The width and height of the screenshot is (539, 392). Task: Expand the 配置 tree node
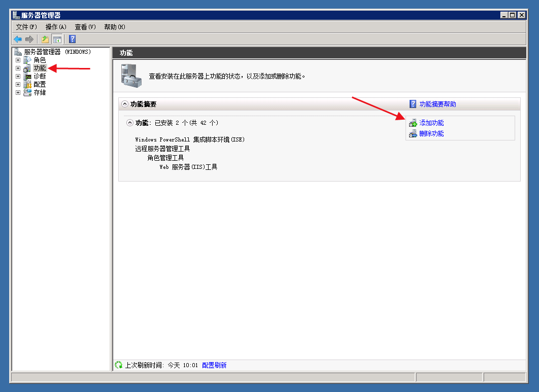(x=18, y=84)
